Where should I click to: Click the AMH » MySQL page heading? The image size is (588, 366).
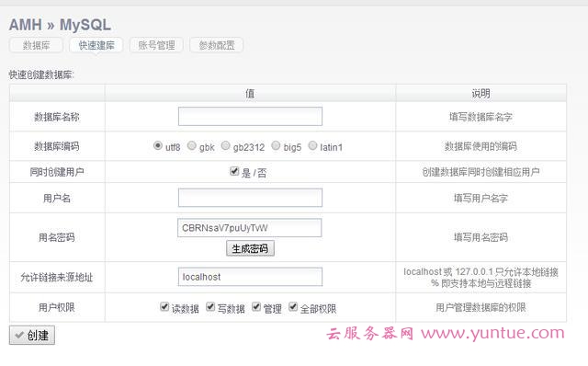pyautogui.click(x=60, y=25)
